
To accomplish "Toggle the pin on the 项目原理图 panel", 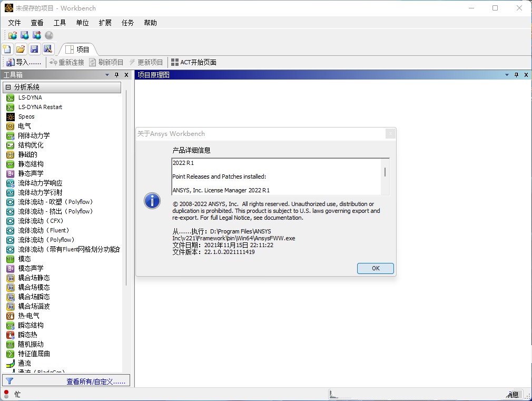I will (x=516, y=75).
